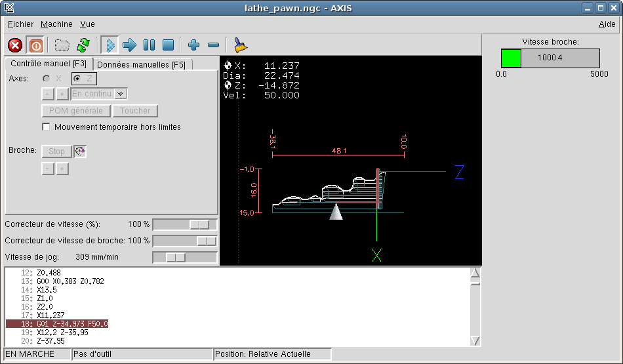This screenshot has height=364, width=623.
Task: Enable Mouvement temporaire hors limites checkbox
Action: coord(46,127)
